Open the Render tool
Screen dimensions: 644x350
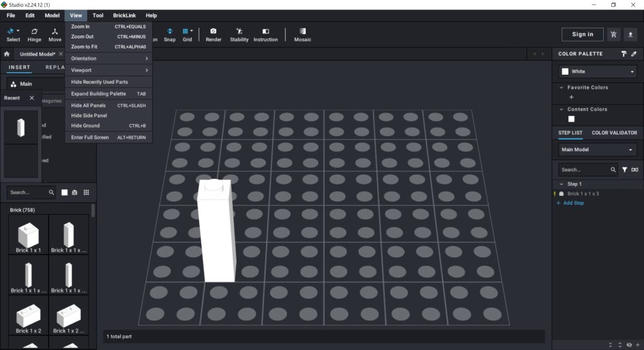tap(213, 35)
